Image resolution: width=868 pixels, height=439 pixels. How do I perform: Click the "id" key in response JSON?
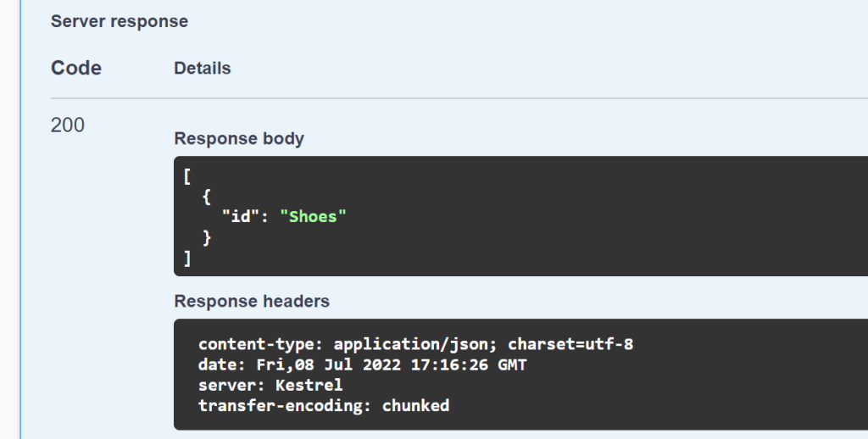[240, 217]
